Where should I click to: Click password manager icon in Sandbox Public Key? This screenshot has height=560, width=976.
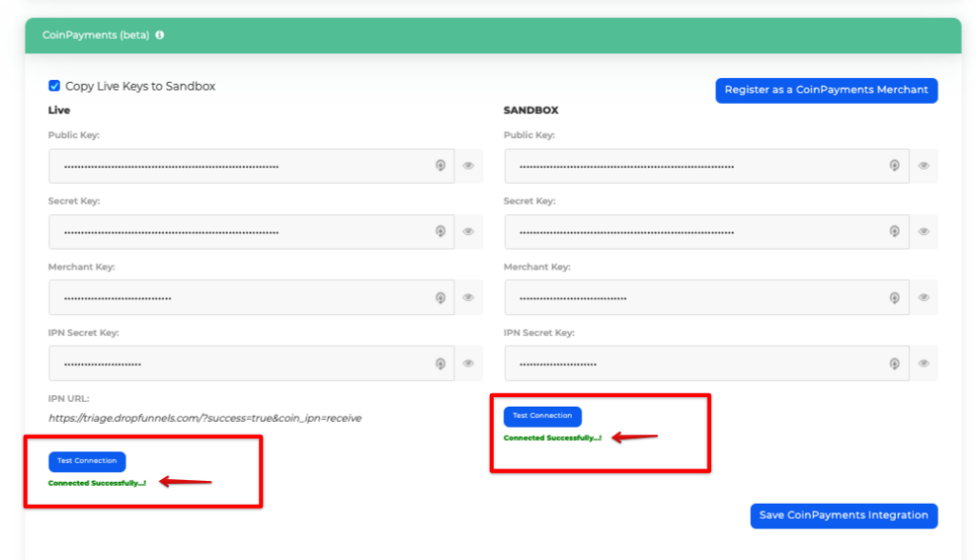pyautogui.click(x=895, y=166)
